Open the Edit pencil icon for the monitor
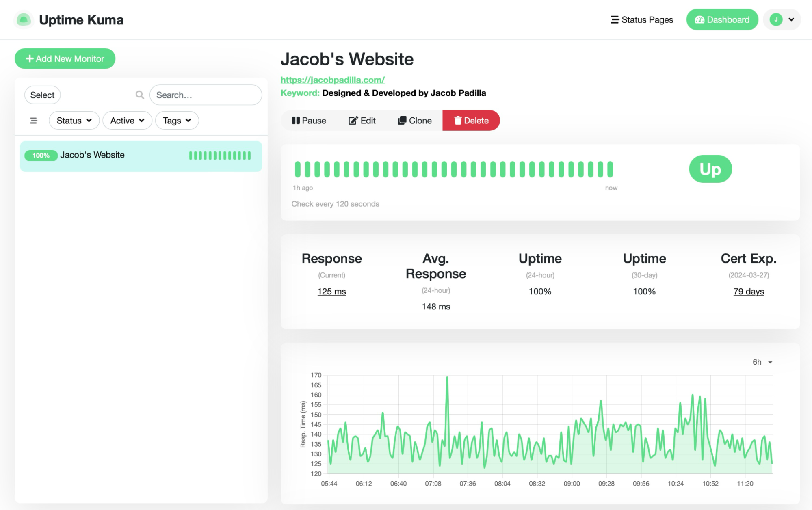This screenshot has height=510, width=812. (x=353, y=120)
